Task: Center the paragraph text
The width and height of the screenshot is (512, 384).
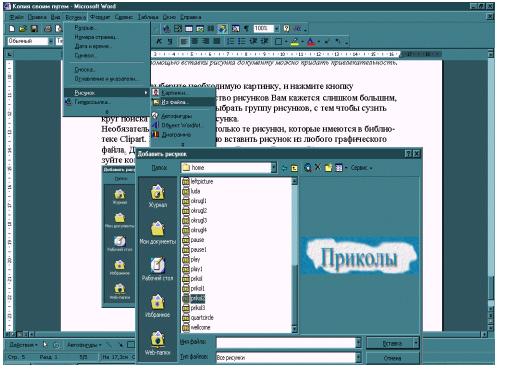Action: tap(195, 41)
